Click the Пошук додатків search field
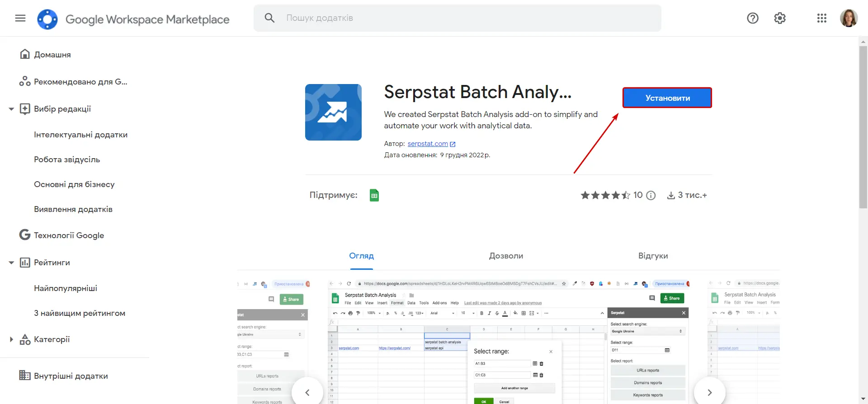Viewport: 868px width, 404px height. click(x=457, y=18)
